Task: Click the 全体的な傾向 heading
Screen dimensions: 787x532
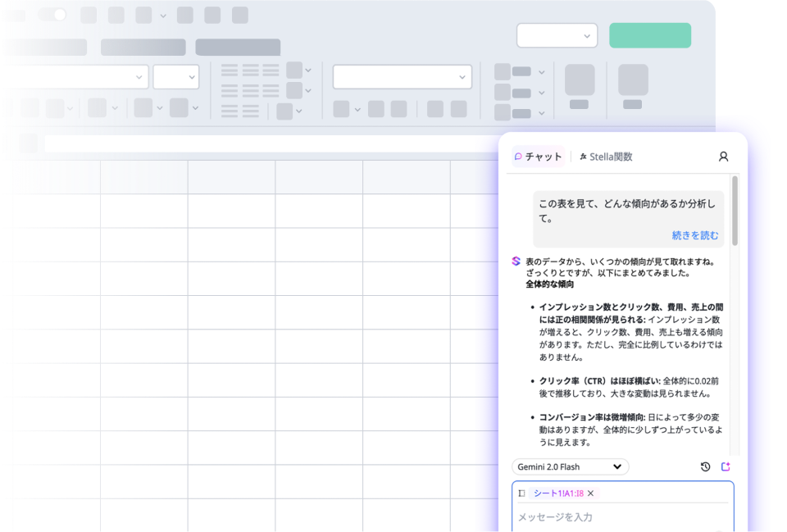Action: [x=549, y=284]
